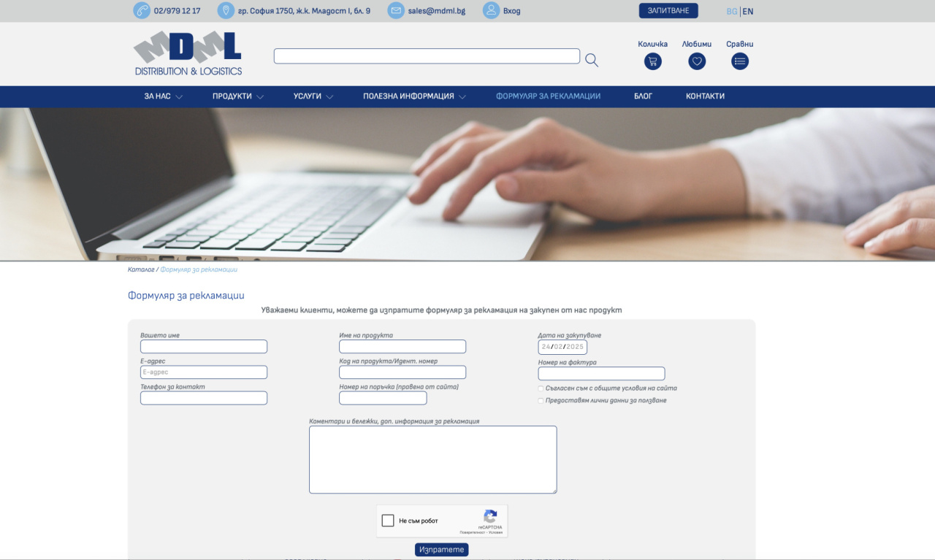The height and width of the screenshot is (560, 935).
Task: Focus 'Код на продукта/Идент. номер' field
Action: [402, 372]
